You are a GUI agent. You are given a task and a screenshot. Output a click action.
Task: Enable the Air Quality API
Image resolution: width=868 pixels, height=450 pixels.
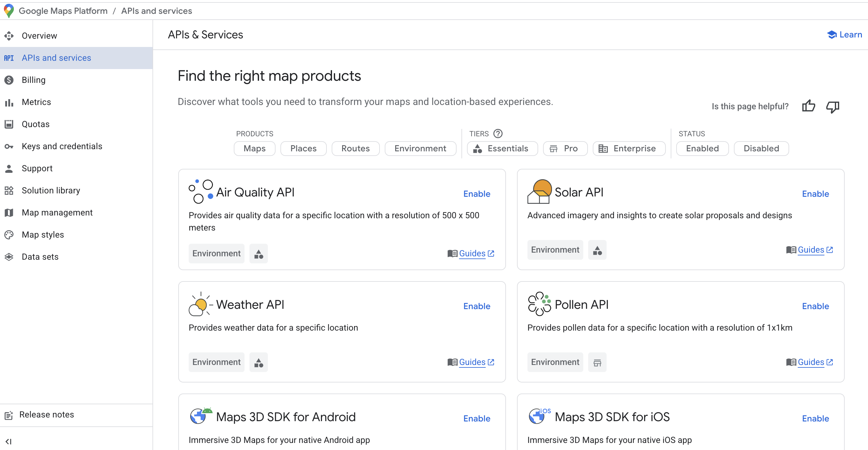pyautogui.click(x=476, y=194)
